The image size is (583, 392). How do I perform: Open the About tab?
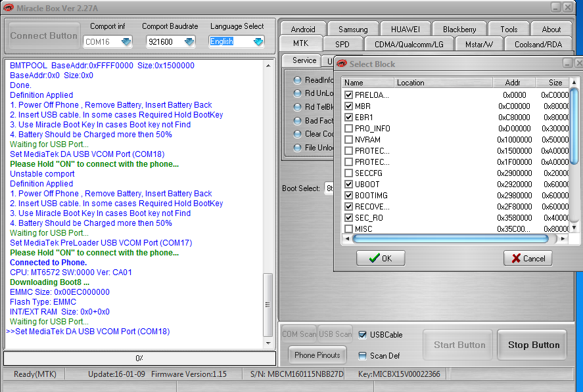(551, 29)
